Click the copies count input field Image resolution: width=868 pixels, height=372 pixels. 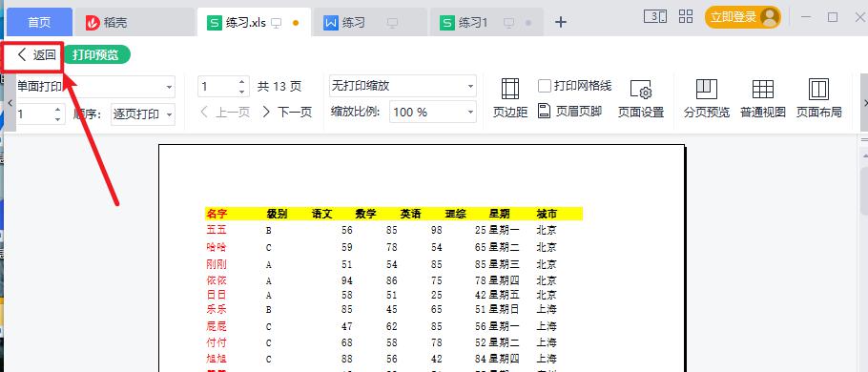pos(34,114)
